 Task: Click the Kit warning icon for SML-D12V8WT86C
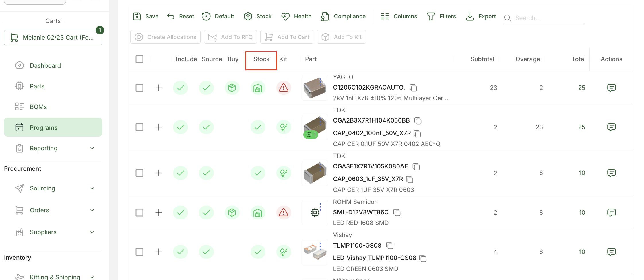[x=284, y=213]
